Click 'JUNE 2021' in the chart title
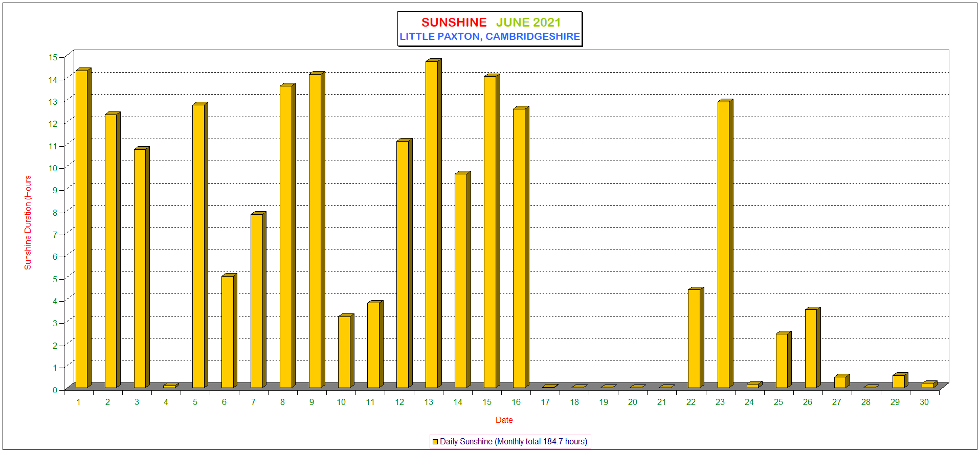 tap(528, 22)
